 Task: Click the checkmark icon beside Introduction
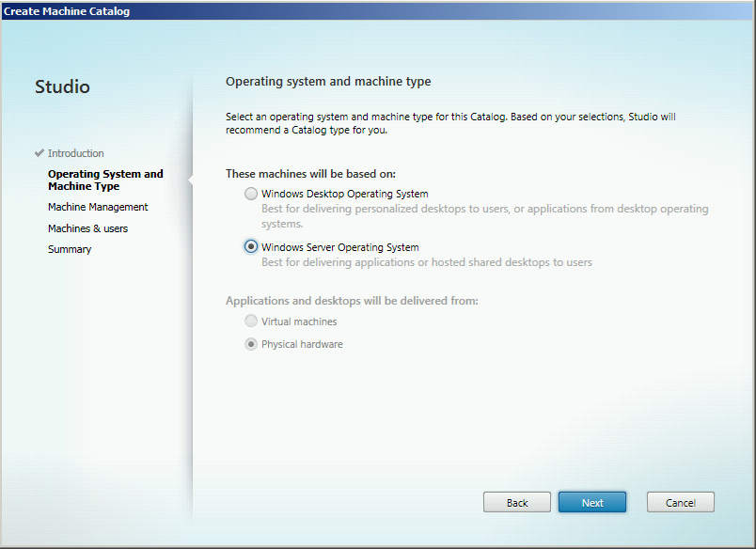(39, 153)
